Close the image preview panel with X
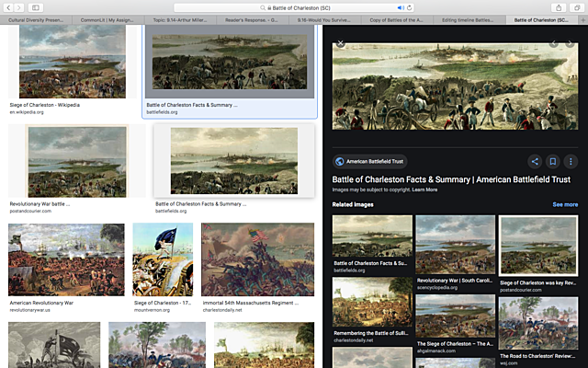588x368 pixels. click(340, 43)
